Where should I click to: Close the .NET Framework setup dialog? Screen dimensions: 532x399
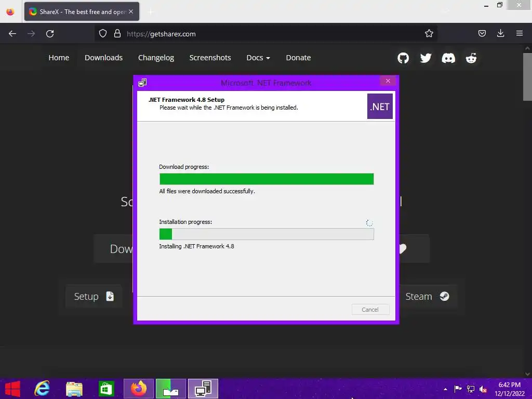tap(388, 81)
